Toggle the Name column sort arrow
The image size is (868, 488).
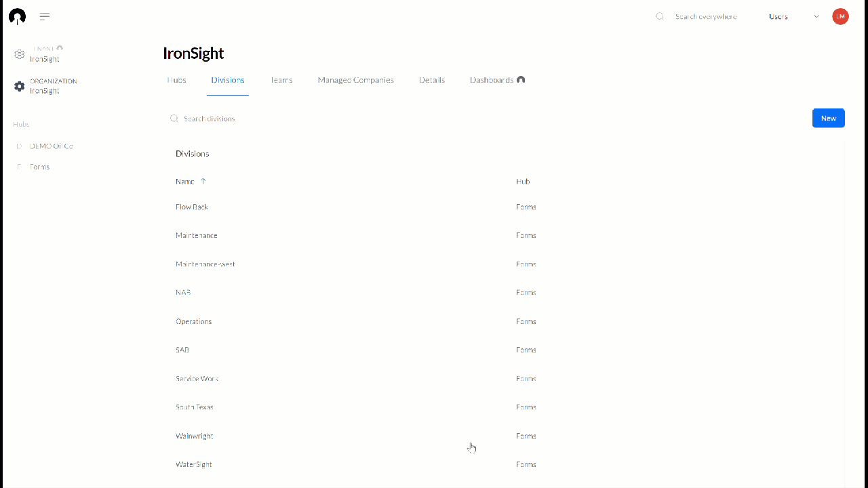pyautogui.click(x=203, y=181)
